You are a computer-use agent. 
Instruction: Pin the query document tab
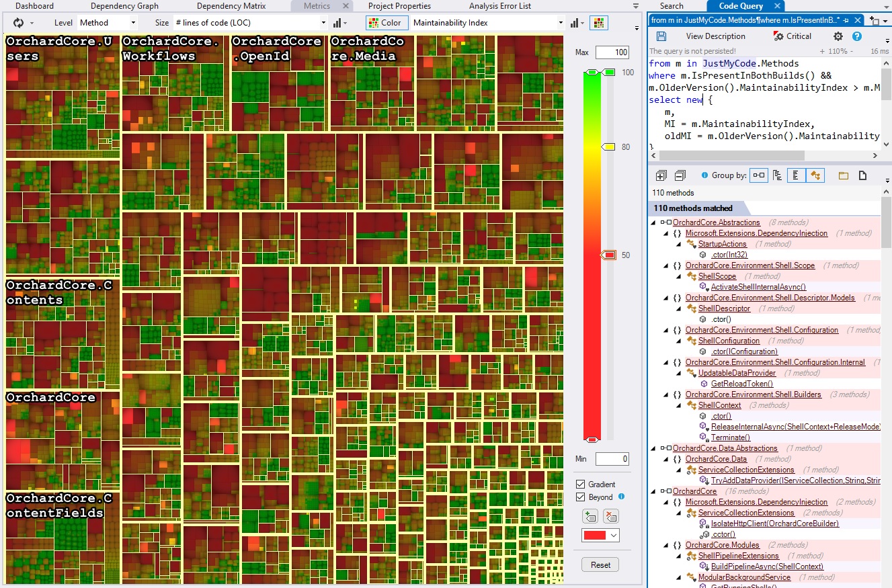pyautogui.click(x=846, y=20)
